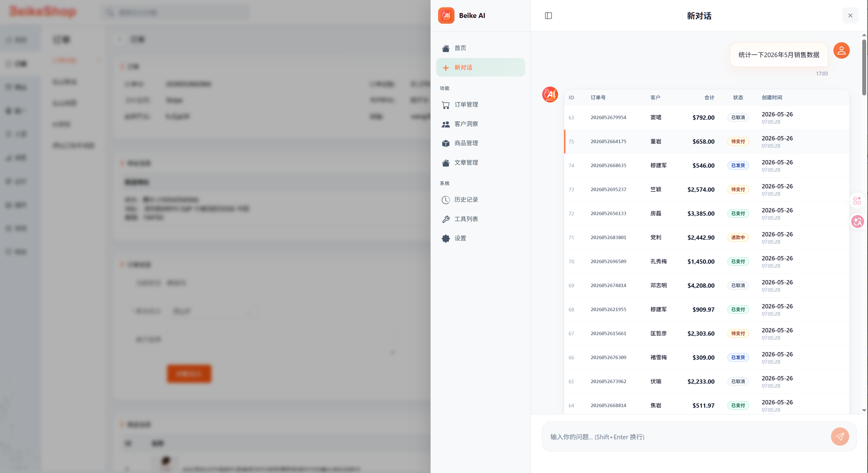Click customer name 褚雪梅

[659, 357]
